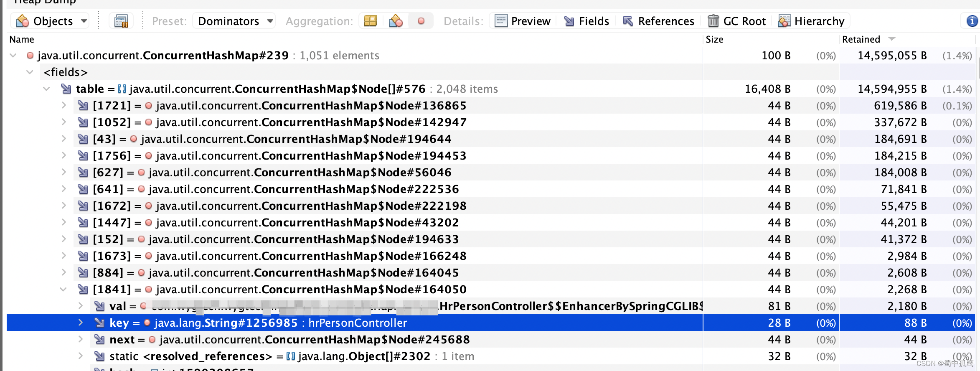
Task: Click the array brackets icon of Node[]#576
Action: click(x=122, y=89)
